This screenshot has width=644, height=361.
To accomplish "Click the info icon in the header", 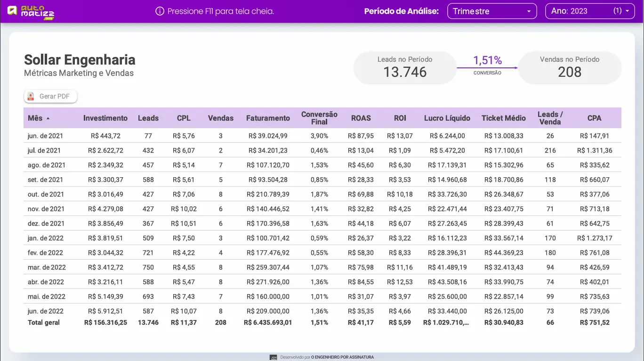I will click(160, 11).
